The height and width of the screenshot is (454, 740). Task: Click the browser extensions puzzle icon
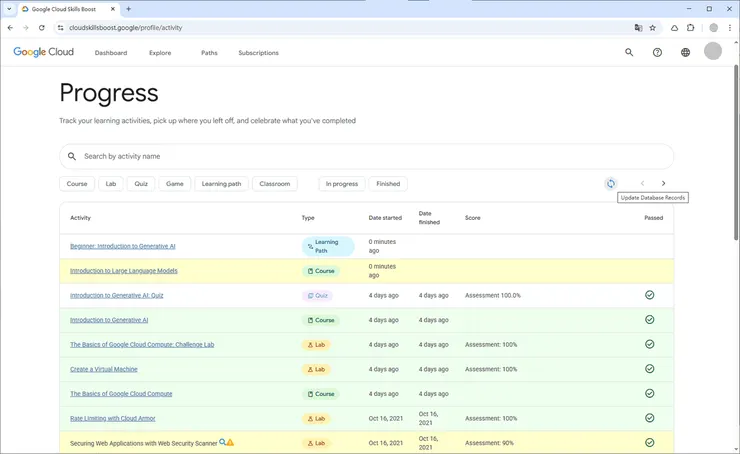690,28
